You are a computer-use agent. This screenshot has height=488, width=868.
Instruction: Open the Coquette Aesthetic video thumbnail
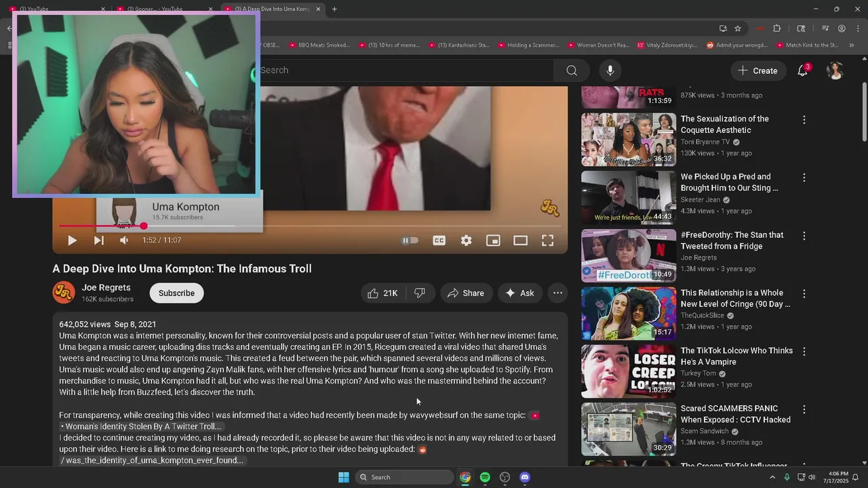(629, 140)
